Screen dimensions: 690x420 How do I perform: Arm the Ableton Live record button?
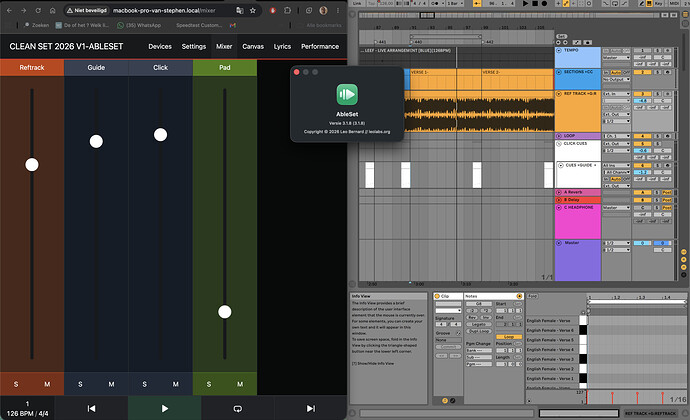tap(544, 4)
